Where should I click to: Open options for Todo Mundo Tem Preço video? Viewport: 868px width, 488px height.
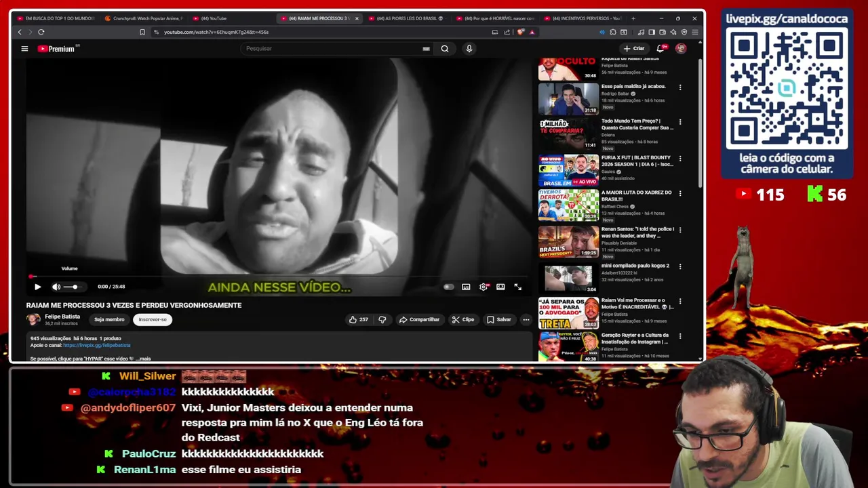click(x=680, y=123)
